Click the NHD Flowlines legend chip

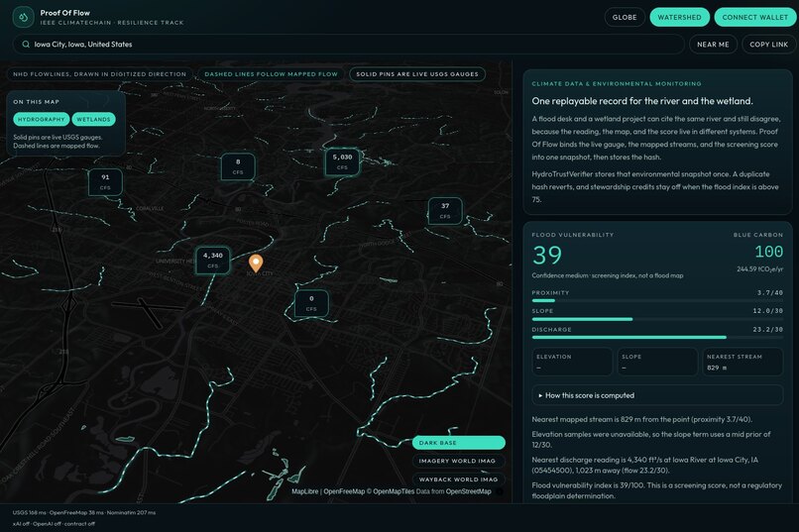[x=100, y=74]
